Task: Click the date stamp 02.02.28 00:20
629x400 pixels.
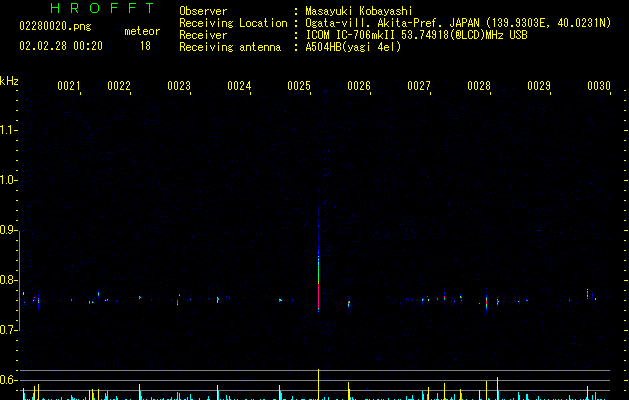Action: [x=61, y=46]
